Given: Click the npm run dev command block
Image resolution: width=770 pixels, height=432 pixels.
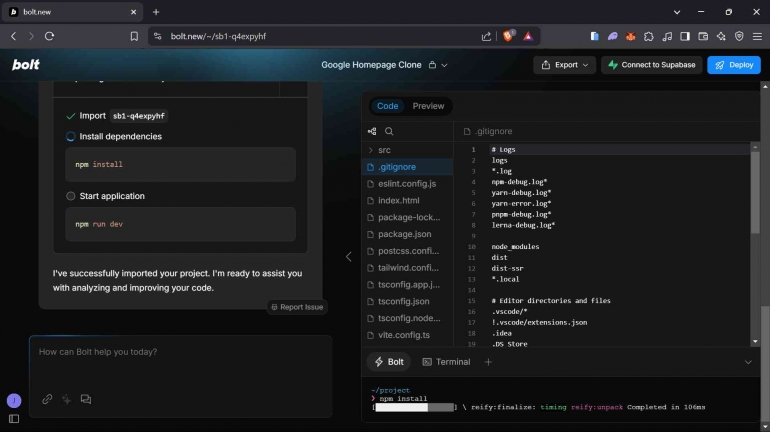Looking at the screenshot, I should click(x=180, y=224).
